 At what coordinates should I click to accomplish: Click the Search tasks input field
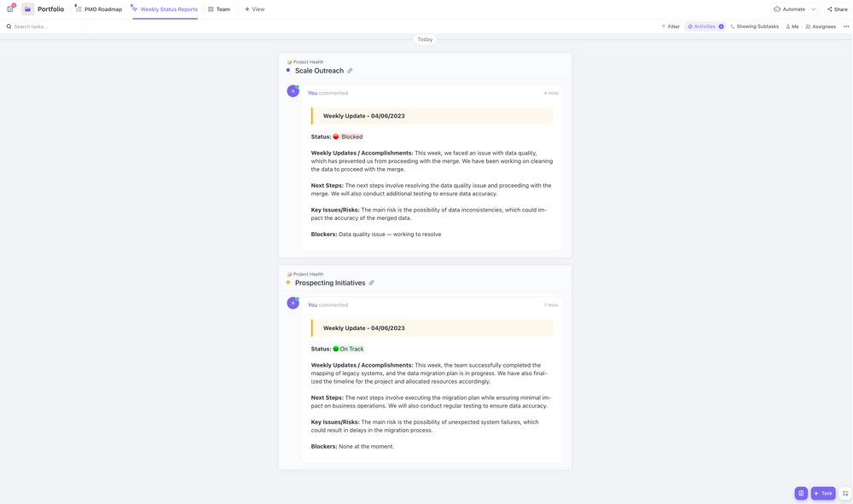point(43,26)
